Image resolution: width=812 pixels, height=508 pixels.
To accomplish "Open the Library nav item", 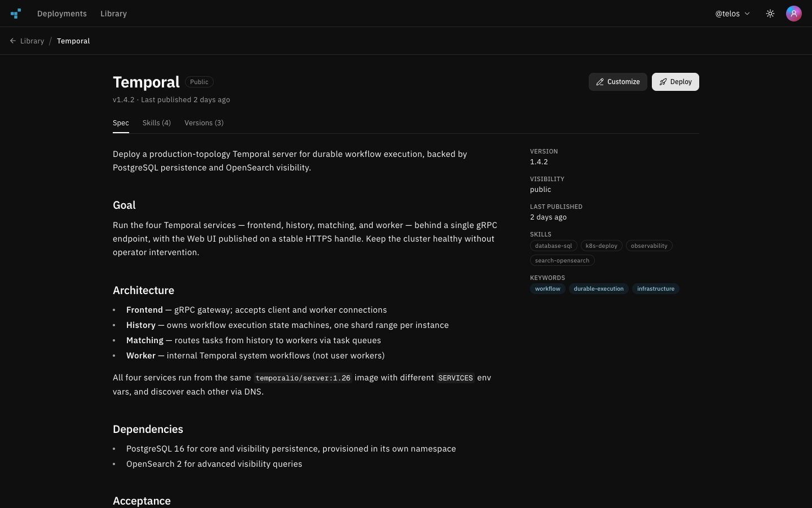I will pos(113,14).
